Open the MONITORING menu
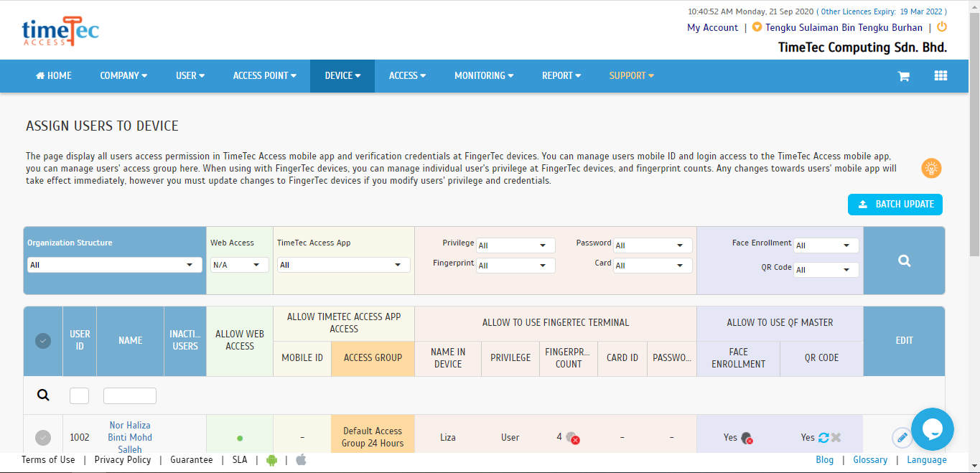Viewport: 980px width, 473px height. point(484,76)
